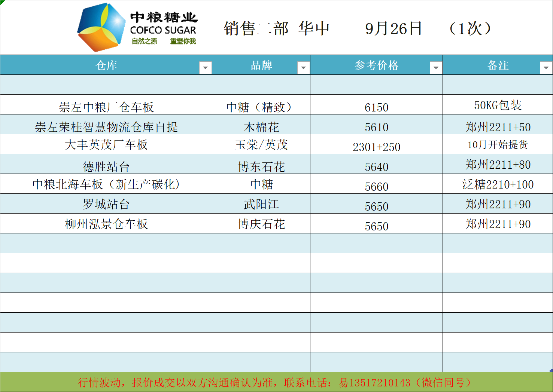Screen dimensions: 553x392
Task: Open the 仓库 column filter dropdown
Action: (x=205, y=68)
